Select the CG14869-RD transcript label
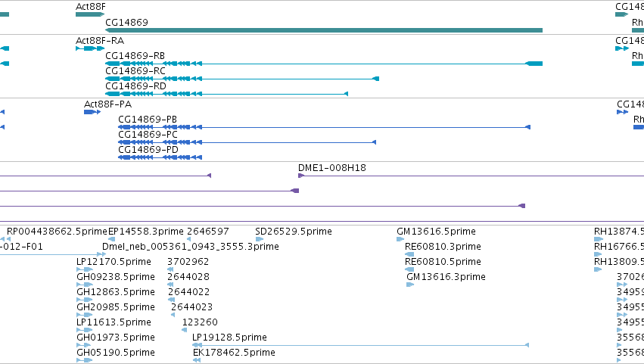Screen dimensions: 644x364 click(x=135, y=86)
